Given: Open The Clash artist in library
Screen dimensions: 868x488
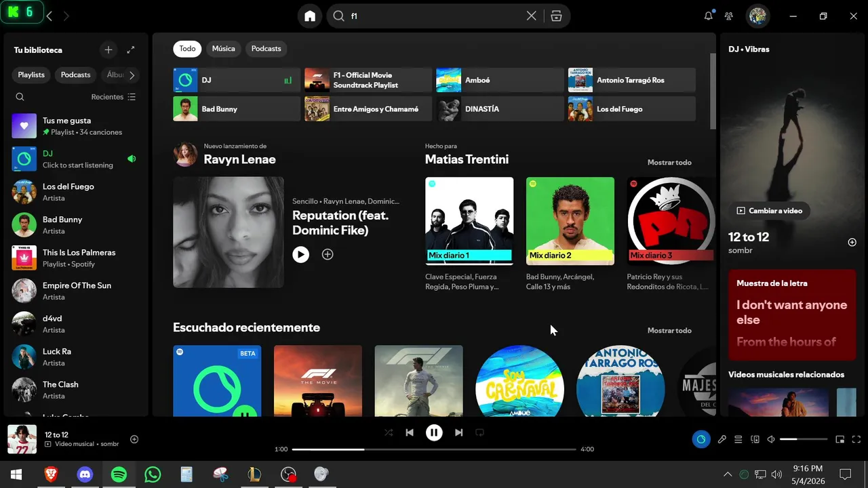Looking at the screenshot, I should coord(75,390).
